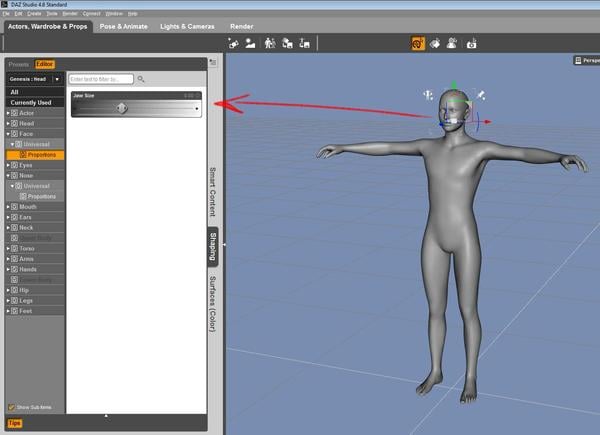Open the Help menu
This screenshot has width=600, height=435.
pos(132,13)
